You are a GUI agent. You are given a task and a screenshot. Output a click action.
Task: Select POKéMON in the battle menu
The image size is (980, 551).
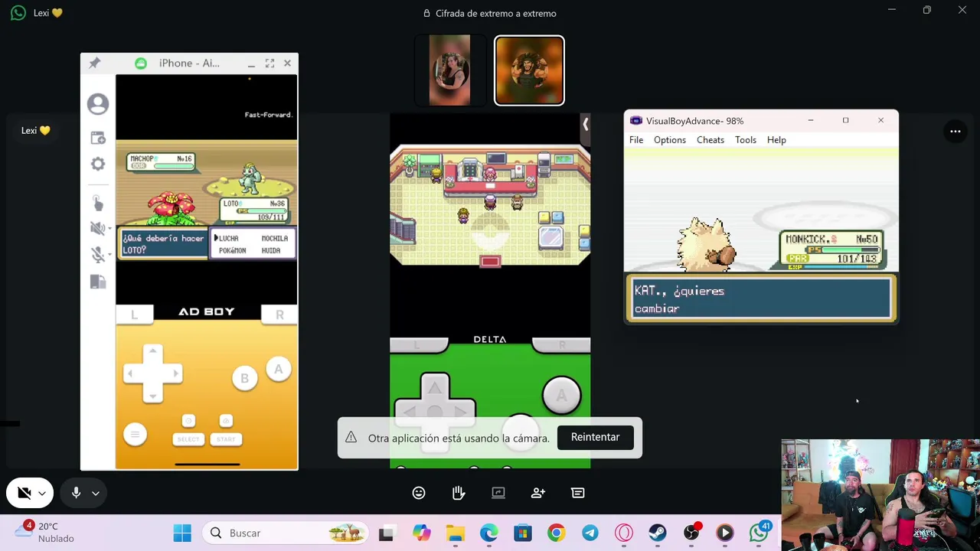pos(233,250)
